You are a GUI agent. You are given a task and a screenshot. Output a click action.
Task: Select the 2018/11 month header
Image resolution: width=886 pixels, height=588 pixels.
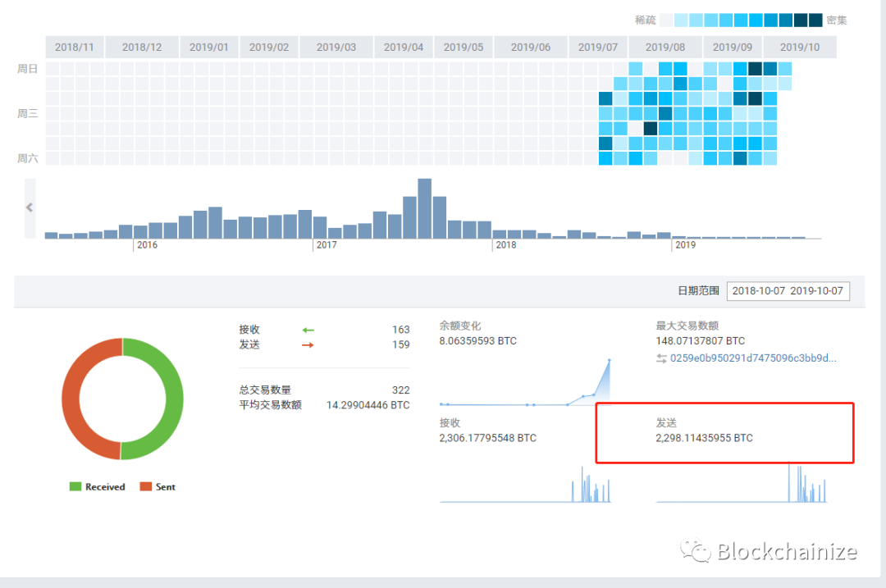point(75,48)
